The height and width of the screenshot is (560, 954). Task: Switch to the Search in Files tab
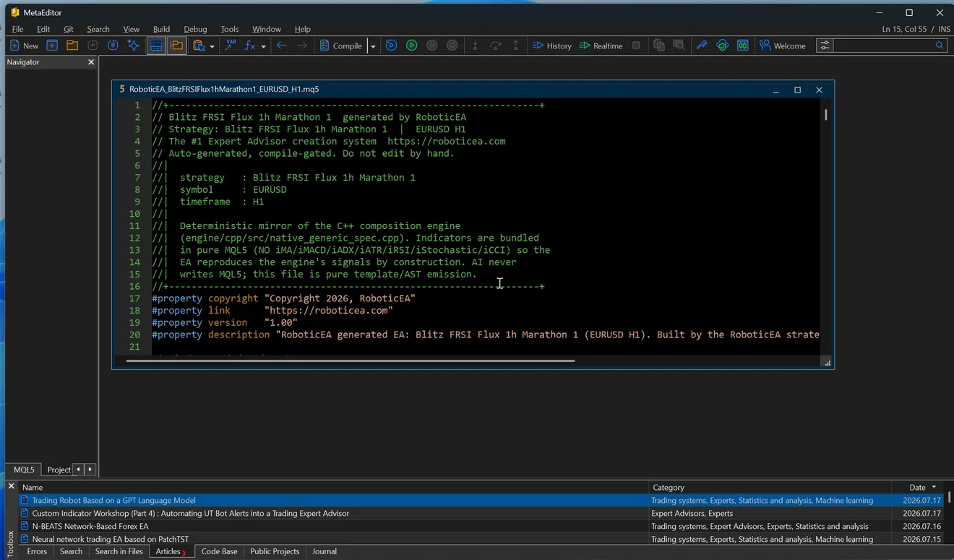[119, 551]
